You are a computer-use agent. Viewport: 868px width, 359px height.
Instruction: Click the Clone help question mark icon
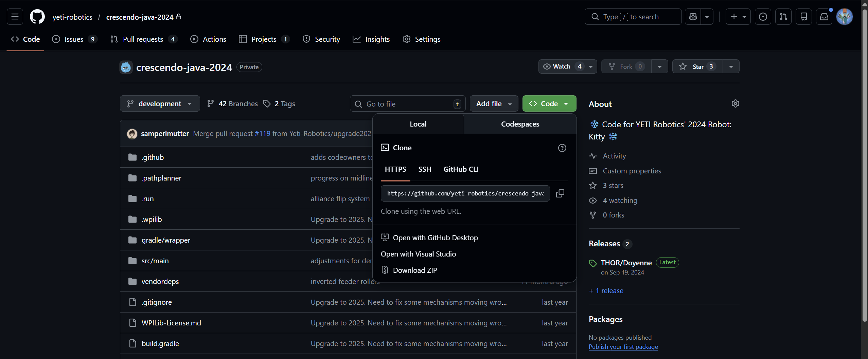click(562, 148)
